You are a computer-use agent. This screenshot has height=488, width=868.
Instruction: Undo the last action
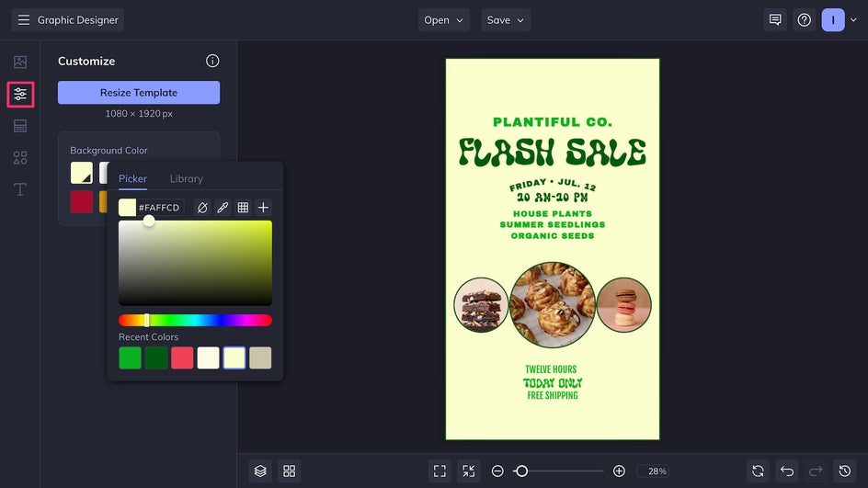[787, 471]
